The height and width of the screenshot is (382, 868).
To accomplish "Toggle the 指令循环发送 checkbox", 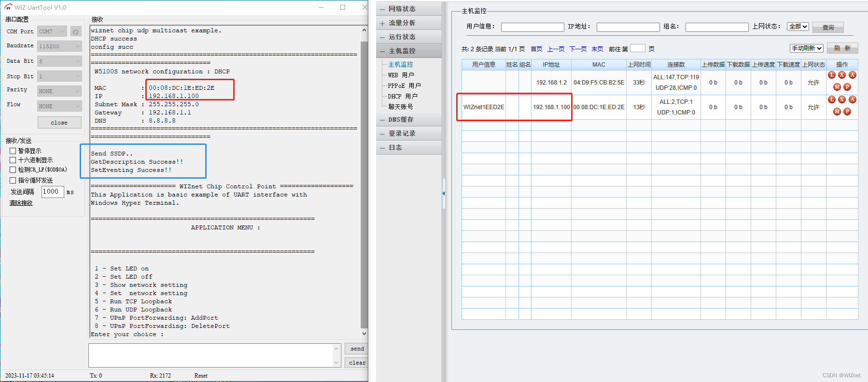I will coord(13,180).
